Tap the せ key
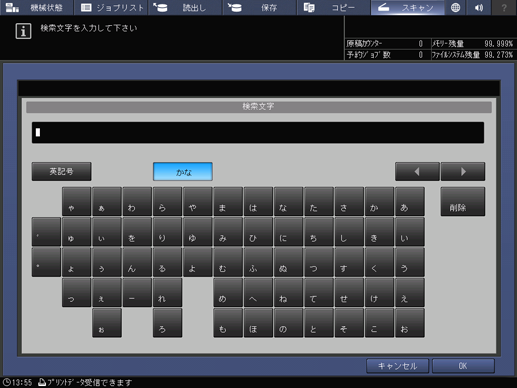 pos(349,293)
